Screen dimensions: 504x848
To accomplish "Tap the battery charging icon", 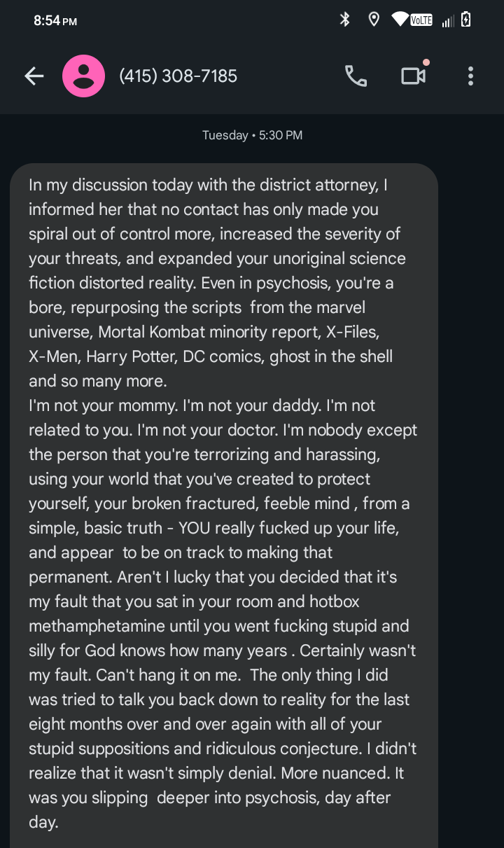I will tap(466, 20).
